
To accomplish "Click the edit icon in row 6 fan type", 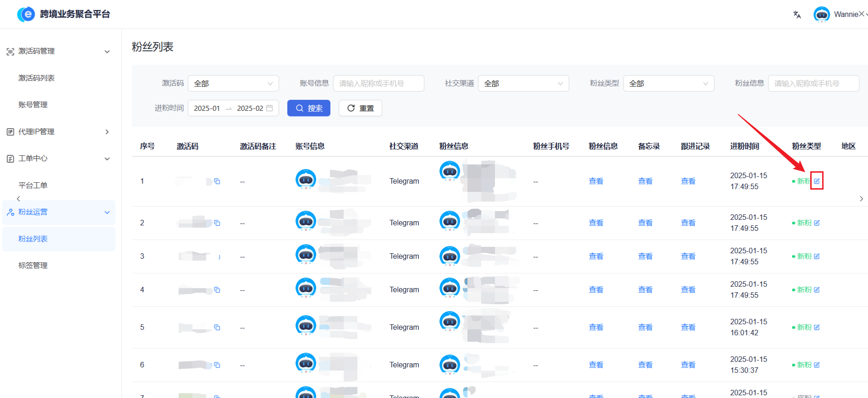I will click(817, 365).
